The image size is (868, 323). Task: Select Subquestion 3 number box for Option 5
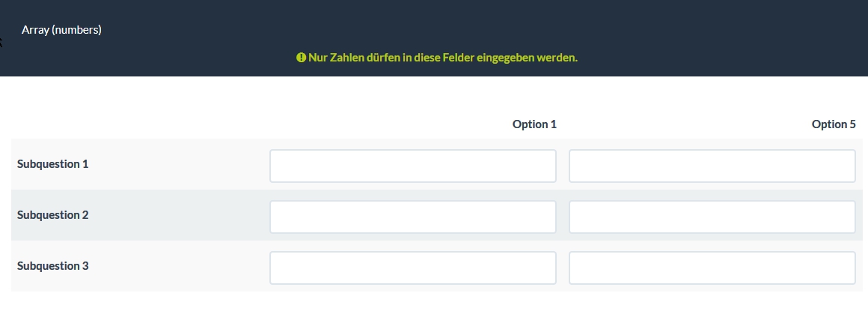tap(712, 268)
